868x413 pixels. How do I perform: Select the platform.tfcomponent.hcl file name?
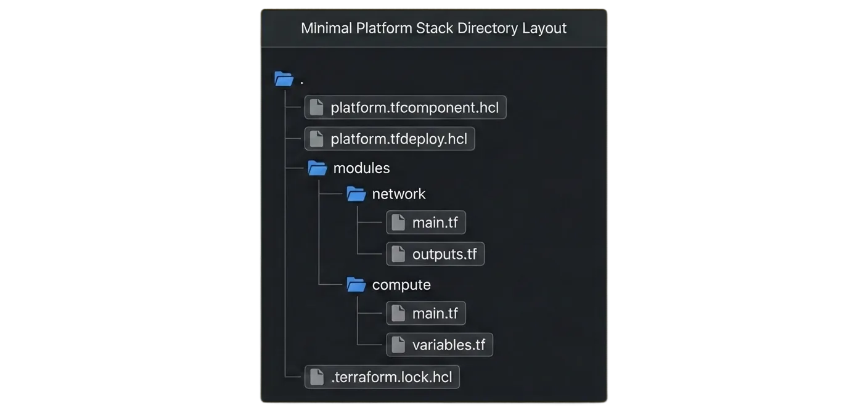click(x=415, y=107)
